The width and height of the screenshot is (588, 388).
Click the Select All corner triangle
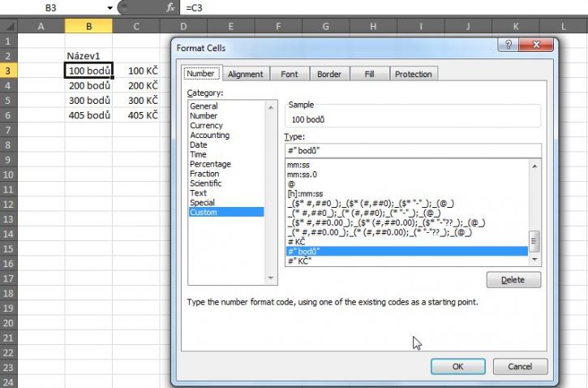9,26
